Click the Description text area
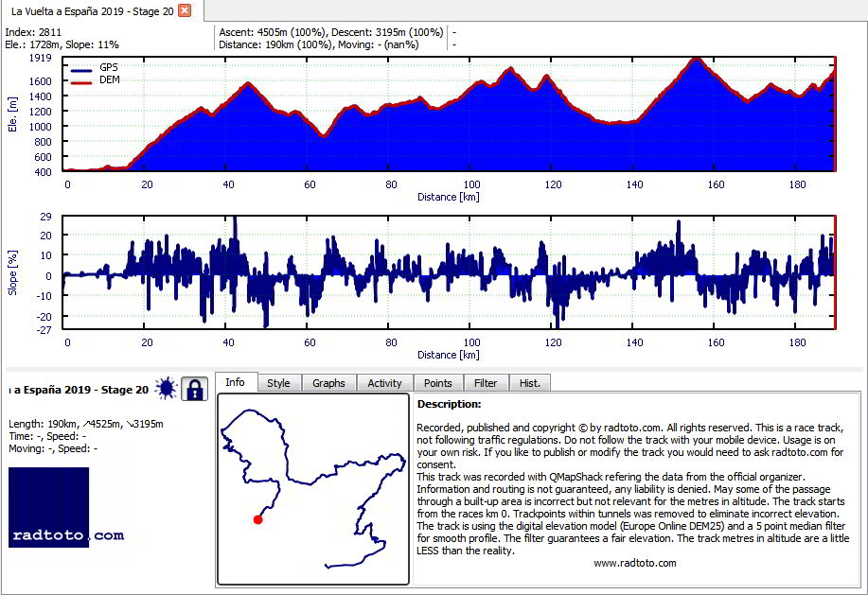This screenshot has height=595, width=868. click(x=635, y=489)
